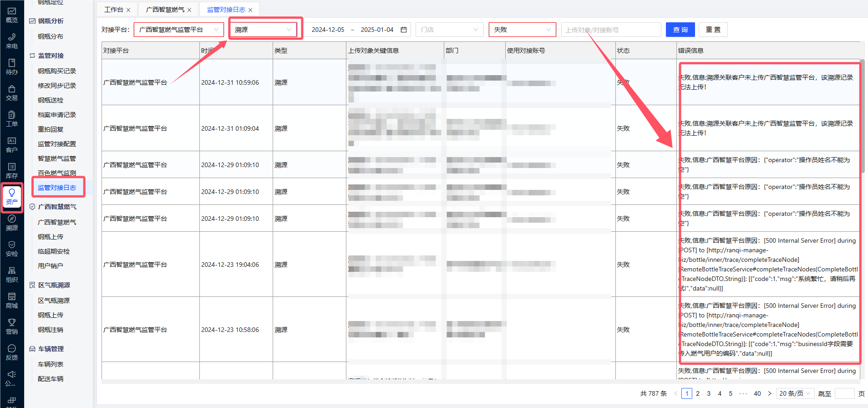Open the 待办 to-do sidebar icon

click(12, 67)
